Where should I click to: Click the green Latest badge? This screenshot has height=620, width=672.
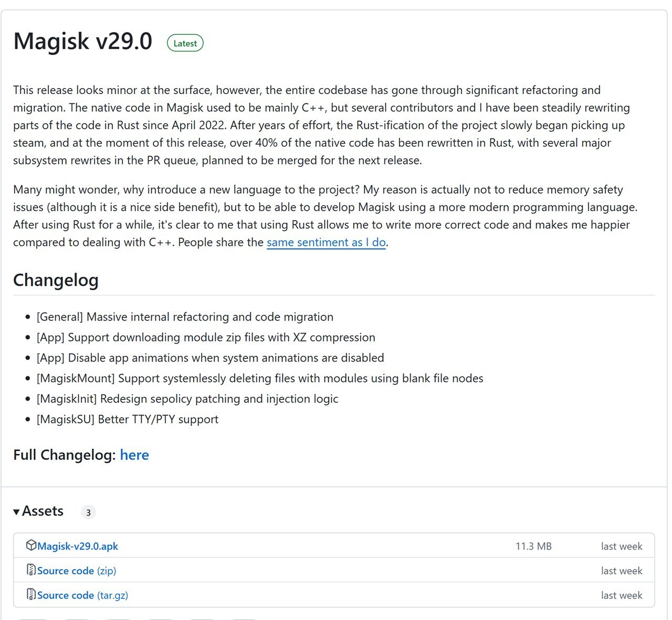[185, 44]
